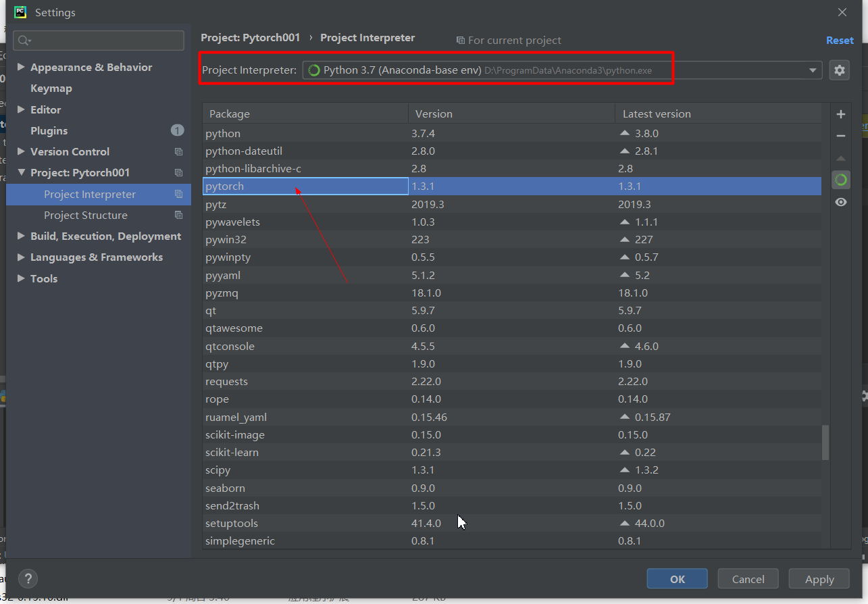Image resolution: width=868 pixels, height=604 pixels.
Task: Click the copy icon next to Project Structure
Action: (178, 216)
